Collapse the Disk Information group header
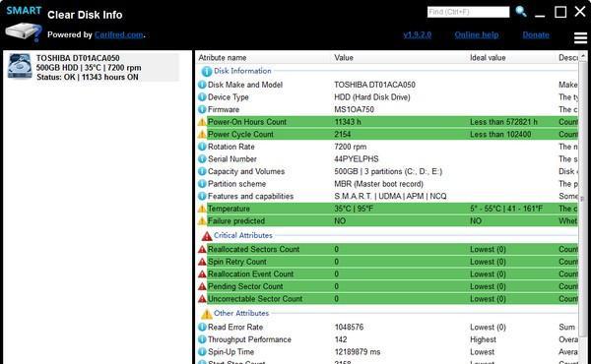Screen dimensions: 591x364 [242, 71]
